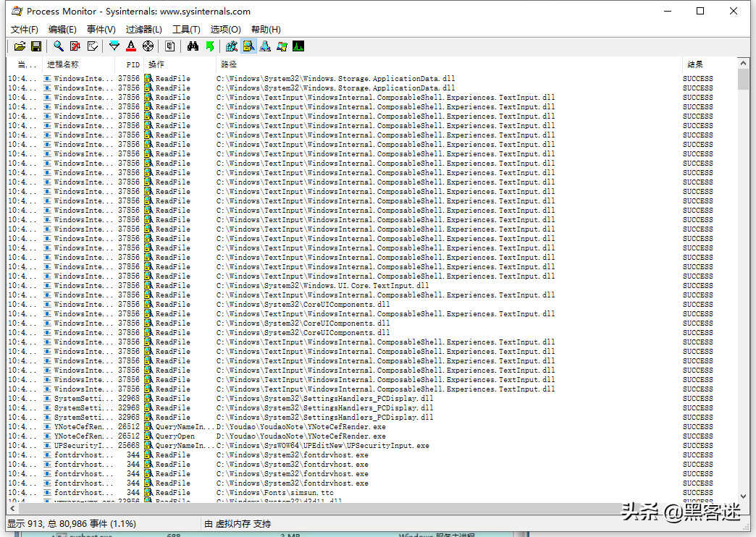The image size is (756, 537).
Task: Maximize the Process Monitor window
Action: [x=700, y=11]
